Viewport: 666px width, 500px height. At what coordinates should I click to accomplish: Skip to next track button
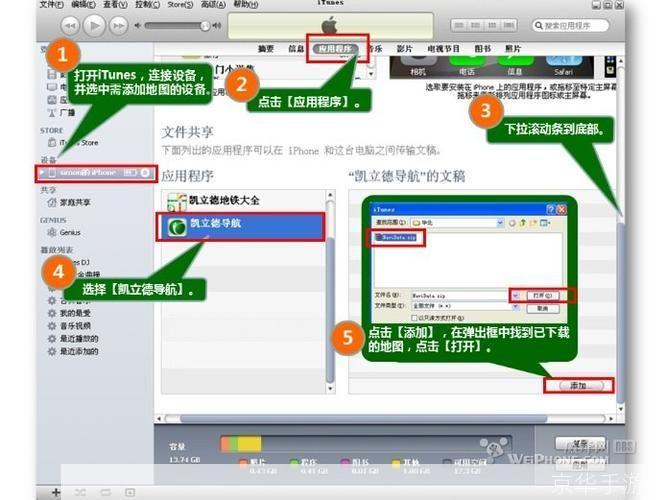click(119, 26)
